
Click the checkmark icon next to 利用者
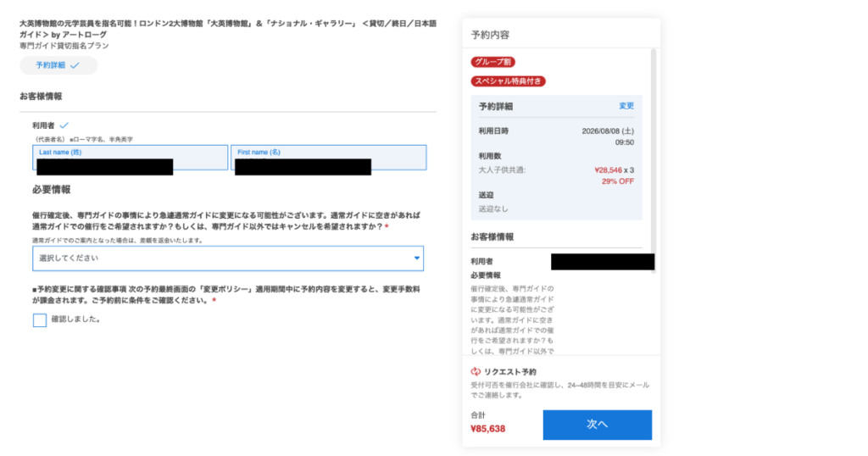point(64,125)
